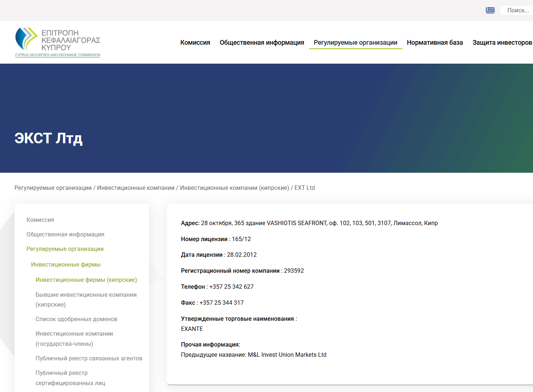Open the Общественная информация top menu
The width and height of the screenshot is (533, 392).
pos(262,43)
